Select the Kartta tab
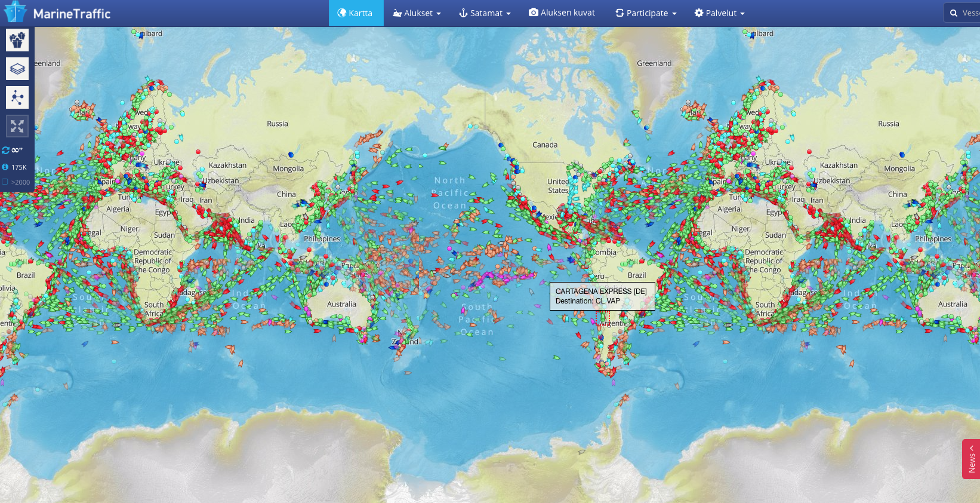 click(x=355, y=13)
